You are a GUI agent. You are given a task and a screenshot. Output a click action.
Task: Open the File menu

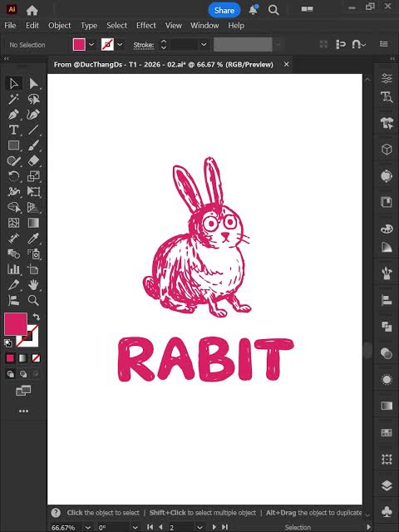pyautogui.click(x=10, y=26)
